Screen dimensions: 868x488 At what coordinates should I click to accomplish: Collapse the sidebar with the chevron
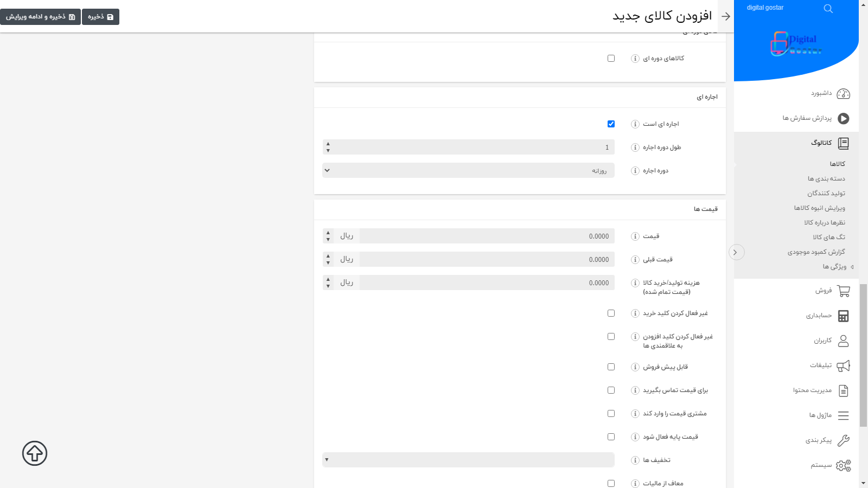point(736,252)
